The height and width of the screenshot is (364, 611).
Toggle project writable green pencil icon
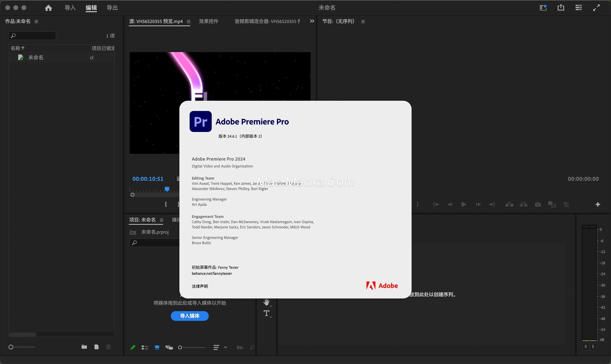pyautogui.click(x=133, y=347)
